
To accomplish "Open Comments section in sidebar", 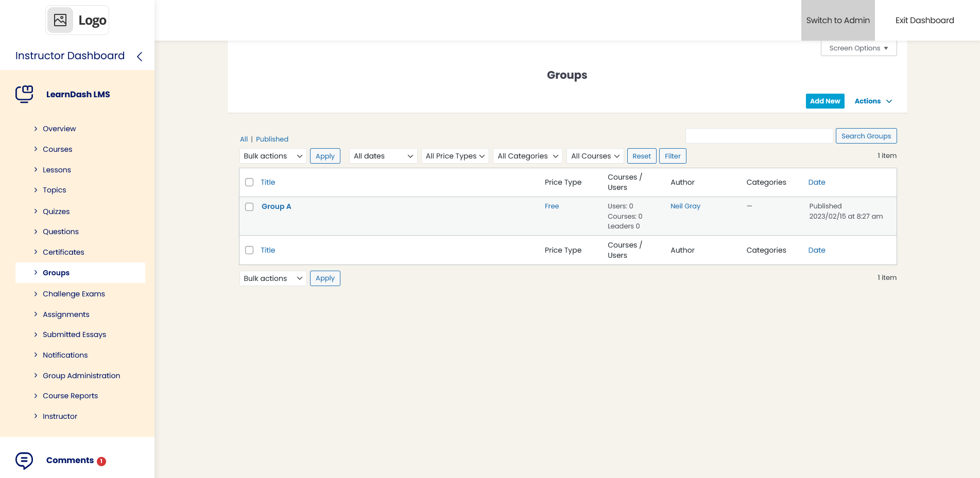I will [70, 460].
